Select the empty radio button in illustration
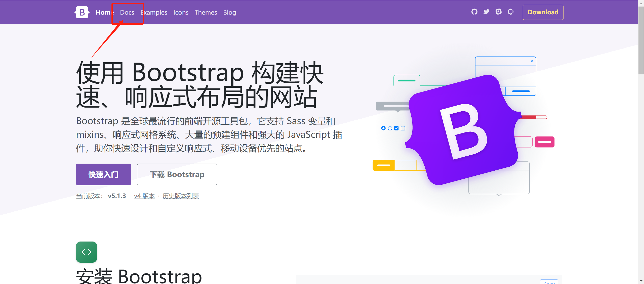 [x=390, y=128]
